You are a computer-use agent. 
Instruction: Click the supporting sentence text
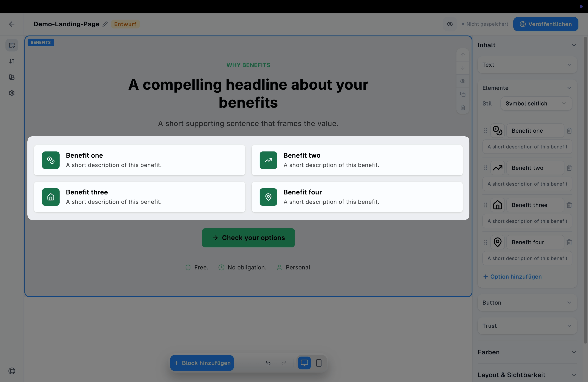click(x=248, y=123)
